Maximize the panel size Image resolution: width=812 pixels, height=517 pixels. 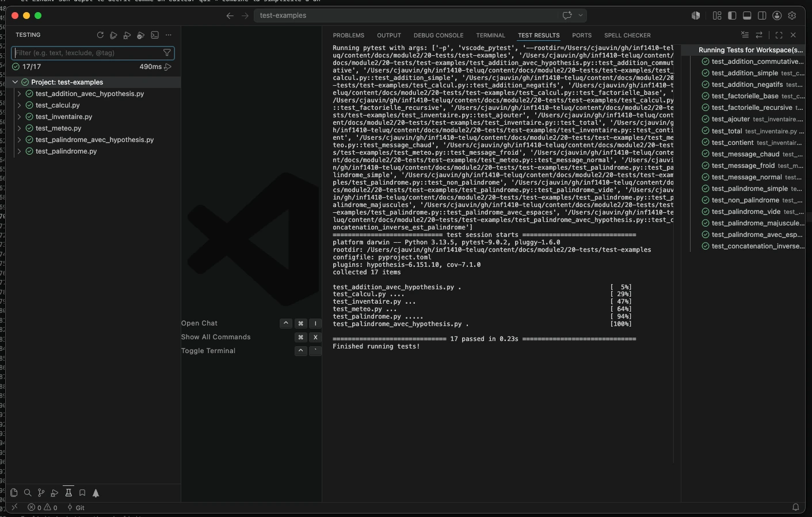[x=779, y=35]
